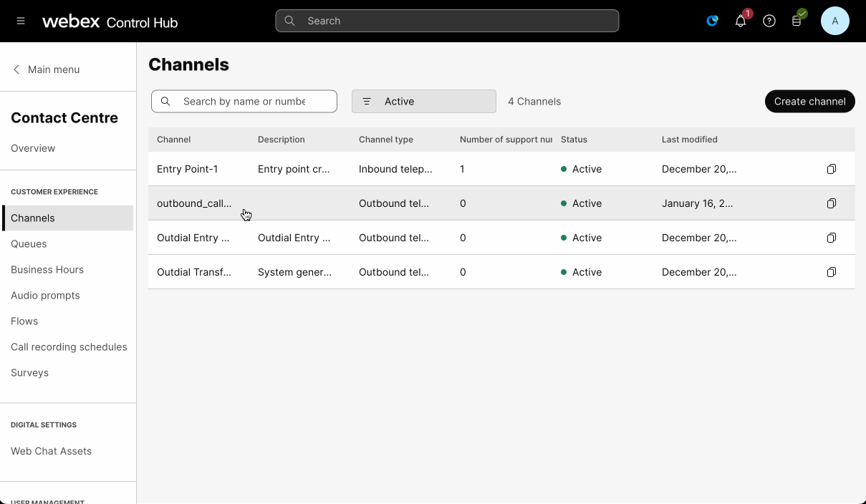
Task: Navigate to Flows in the sidebar
Action: 24,321
